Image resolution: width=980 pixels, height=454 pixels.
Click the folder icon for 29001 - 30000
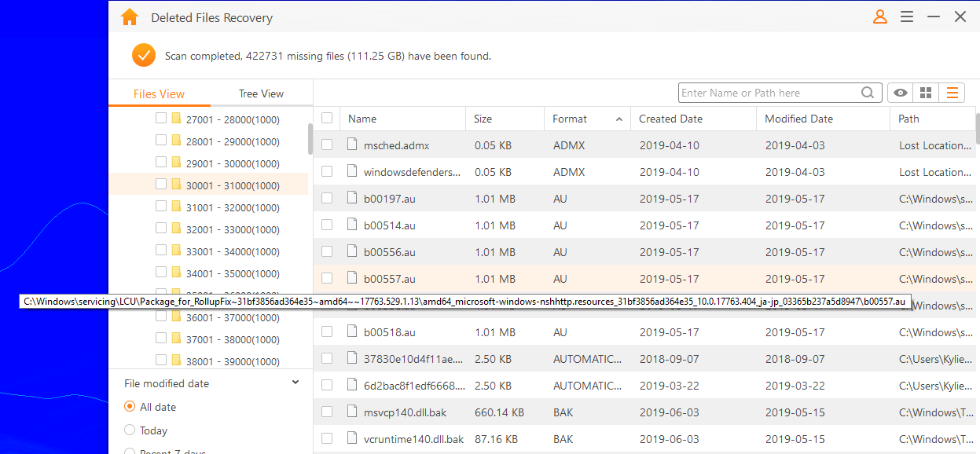tap(177, 163)
